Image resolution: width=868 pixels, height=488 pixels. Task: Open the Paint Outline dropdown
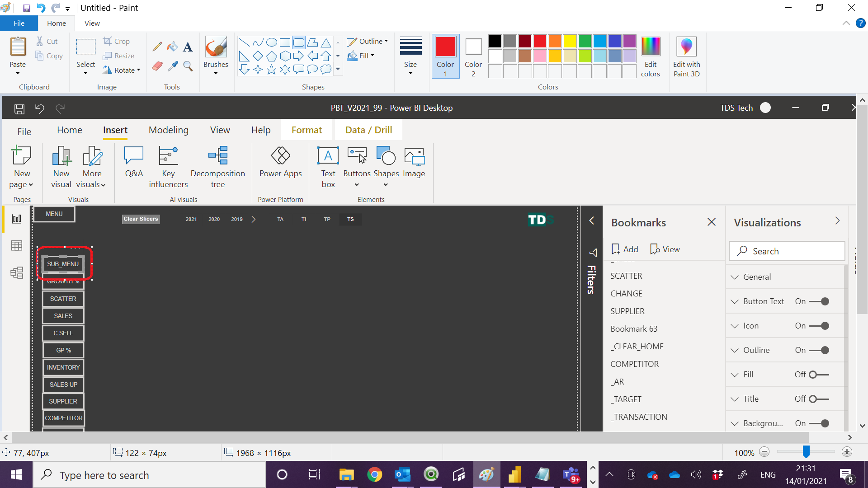tap(368, 42)
